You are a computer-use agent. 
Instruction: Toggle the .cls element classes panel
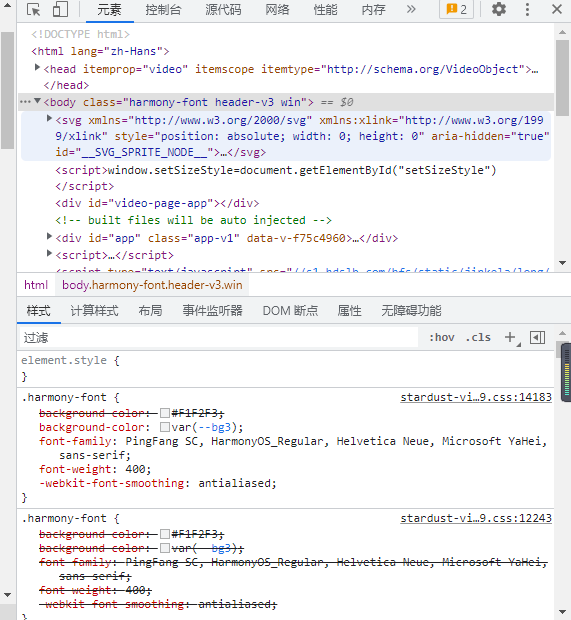(x=478, y=337)
